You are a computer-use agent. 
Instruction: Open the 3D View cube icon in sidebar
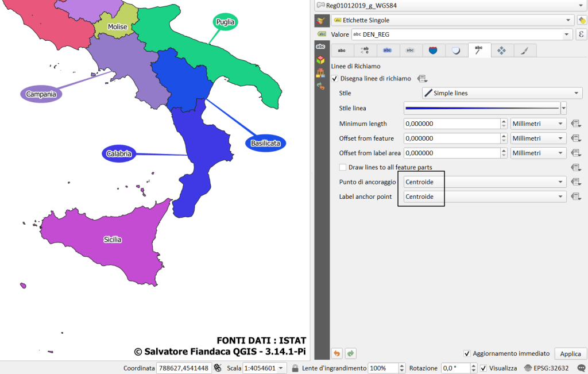(x=320, y=59)
